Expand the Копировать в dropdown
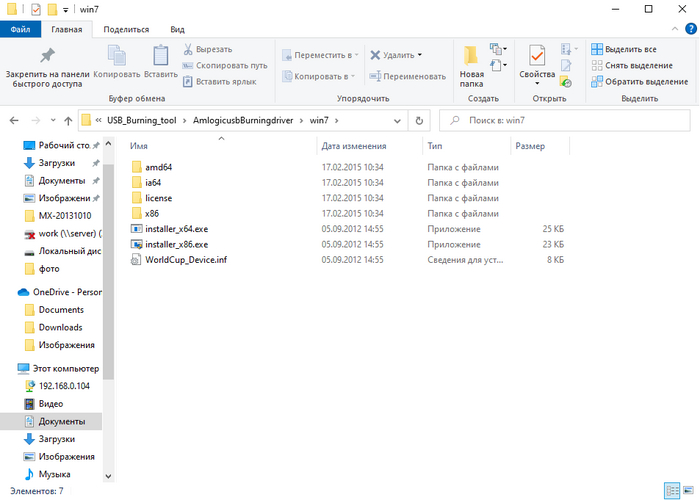 tap(318, 76)
